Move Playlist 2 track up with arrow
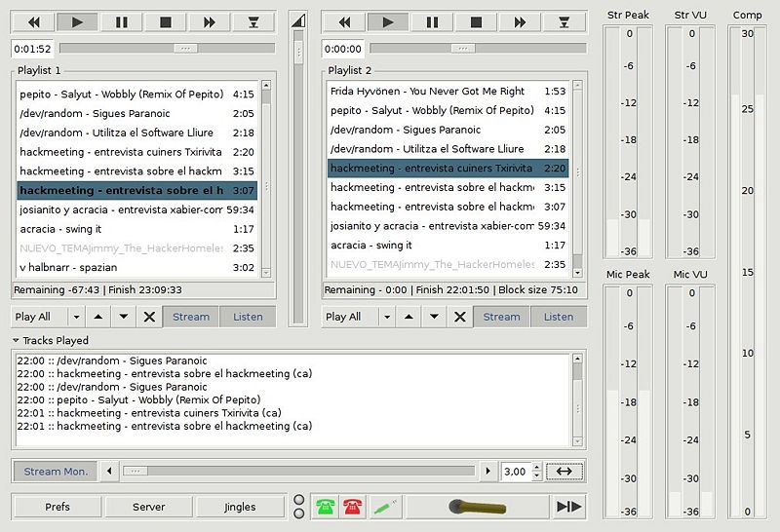The height and width of the screenshot is (532, 780). pyautogui.click(x=409, y=317)
